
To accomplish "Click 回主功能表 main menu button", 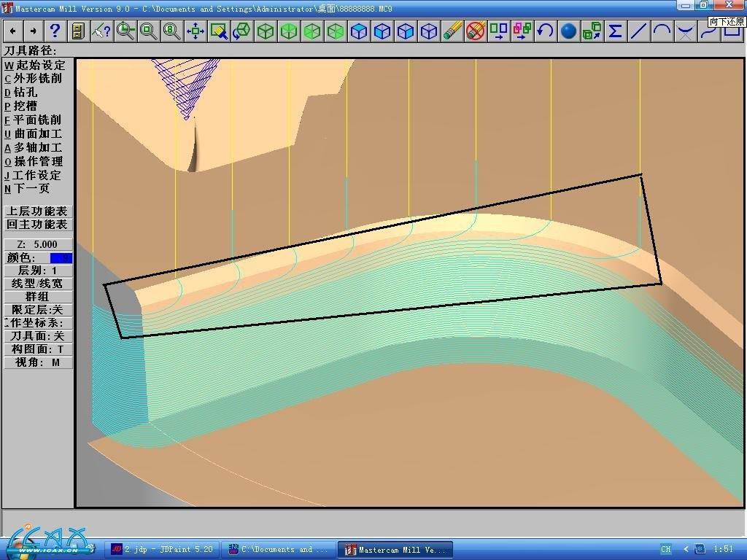I will coord(38,225).
